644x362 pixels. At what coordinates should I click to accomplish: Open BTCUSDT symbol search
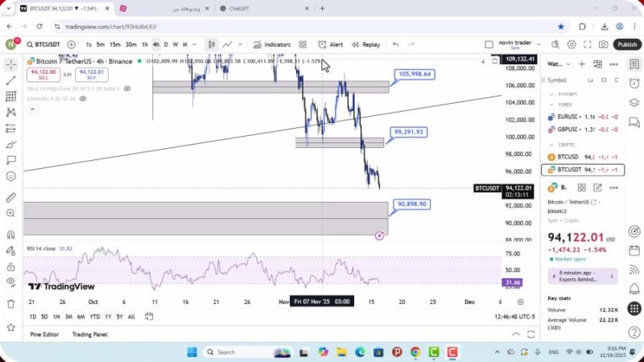(43, 44)
